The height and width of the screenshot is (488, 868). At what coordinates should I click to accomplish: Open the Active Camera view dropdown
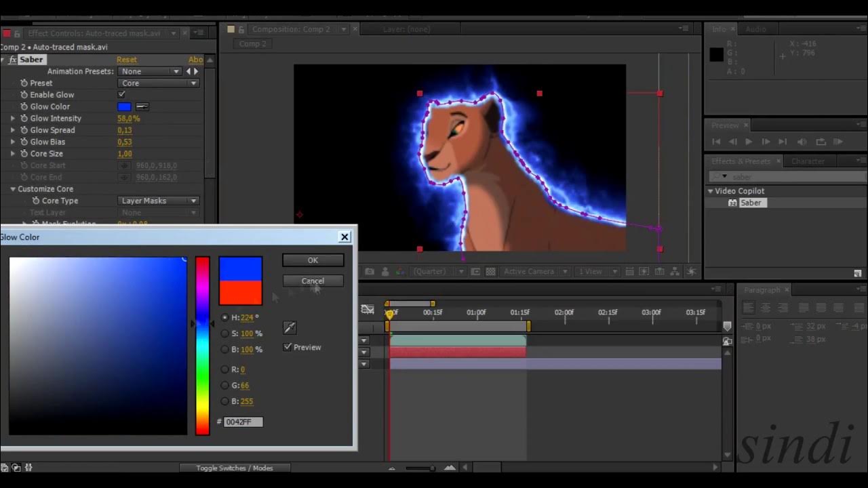coord(534,271)
